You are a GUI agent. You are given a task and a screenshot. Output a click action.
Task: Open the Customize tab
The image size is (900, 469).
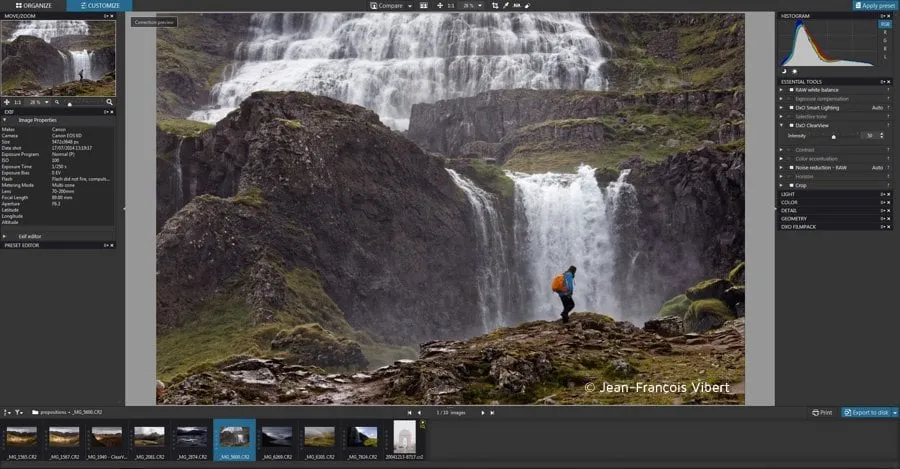[x=98, y=6]
